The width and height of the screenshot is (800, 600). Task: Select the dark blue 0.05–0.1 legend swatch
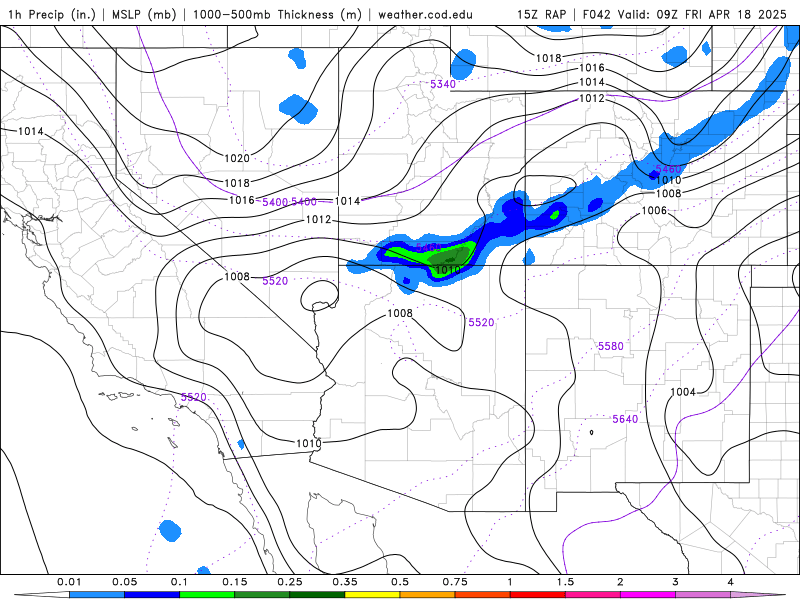(x=152, y=595)
